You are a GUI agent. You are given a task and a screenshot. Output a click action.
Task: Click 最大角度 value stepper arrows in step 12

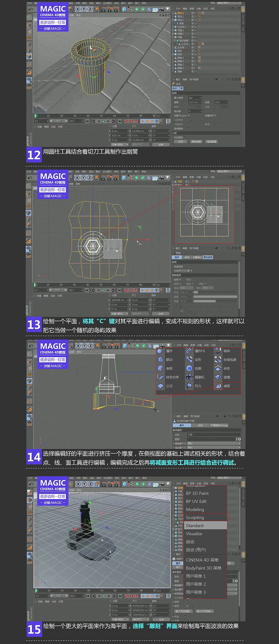[x=201, y=98]
